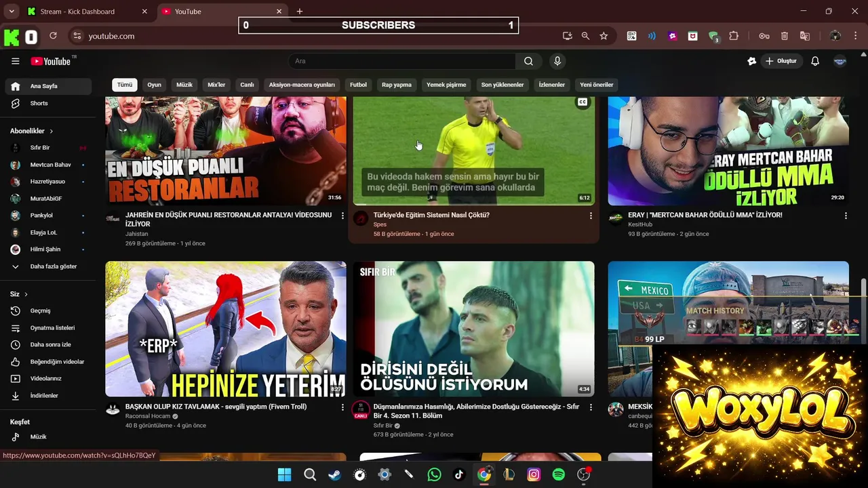The width and height of the screenshot is (868, 488).
Task: Toggle the CC badge on referee video
Action: pos(582,102)
